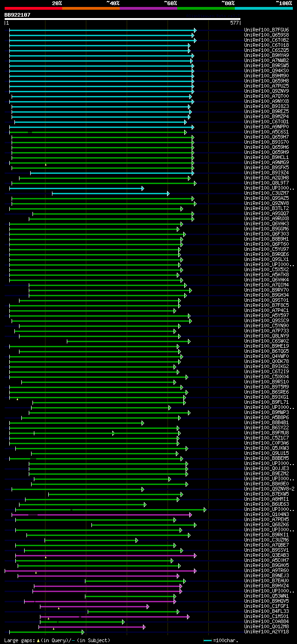Click label UniRef100_C6SW02
This screenshot has width=297, height=644.
tap(266, 341)
